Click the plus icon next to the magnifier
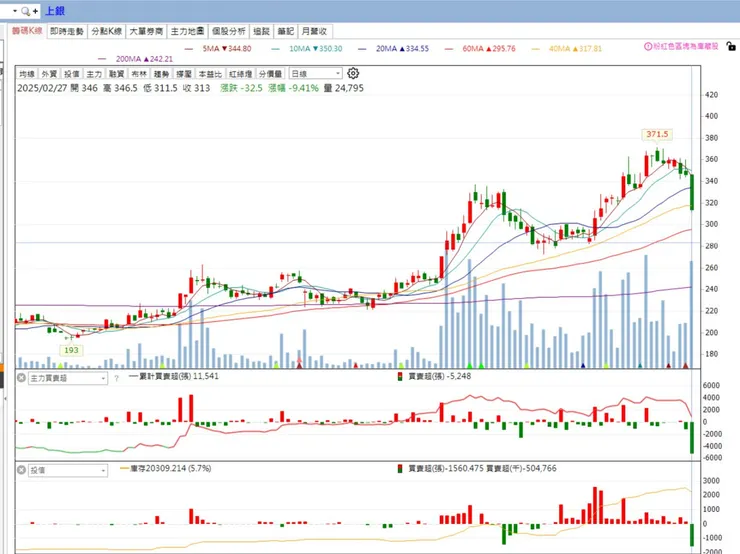The width and height of the screenshot is (740, 554). click(x=35, y=11)
